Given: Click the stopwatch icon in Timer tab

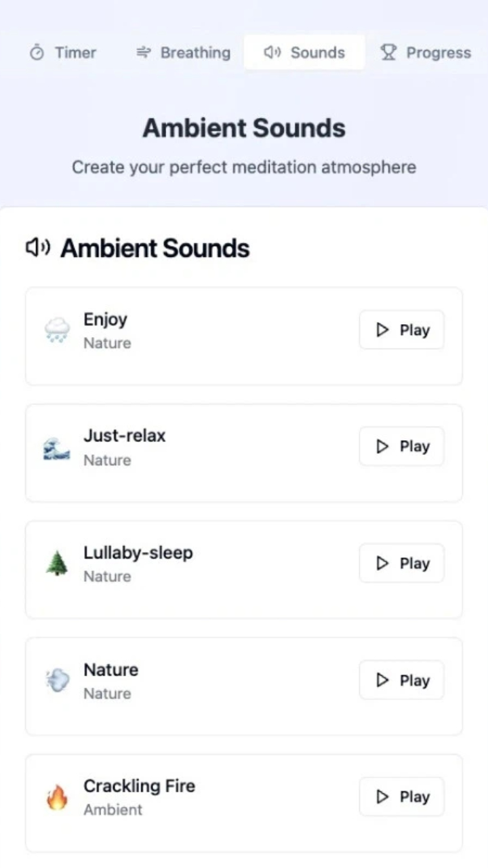Looking at the screenshot, I should [37, 53].
